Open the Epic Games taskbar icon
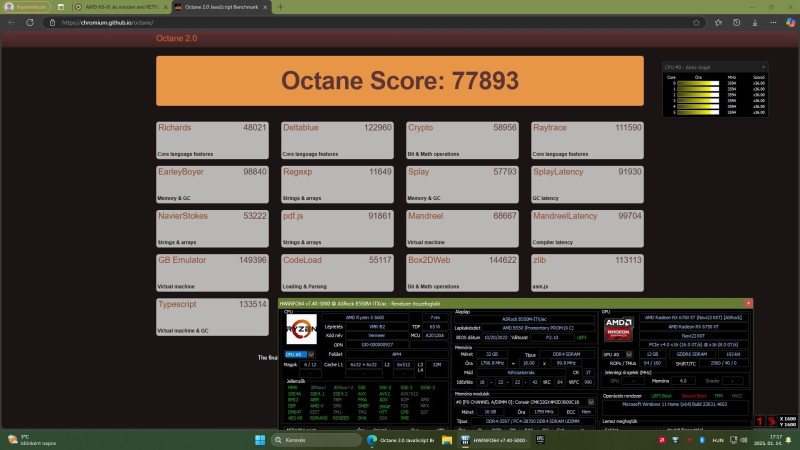The image size is (800, 450). tap(540, 439)
